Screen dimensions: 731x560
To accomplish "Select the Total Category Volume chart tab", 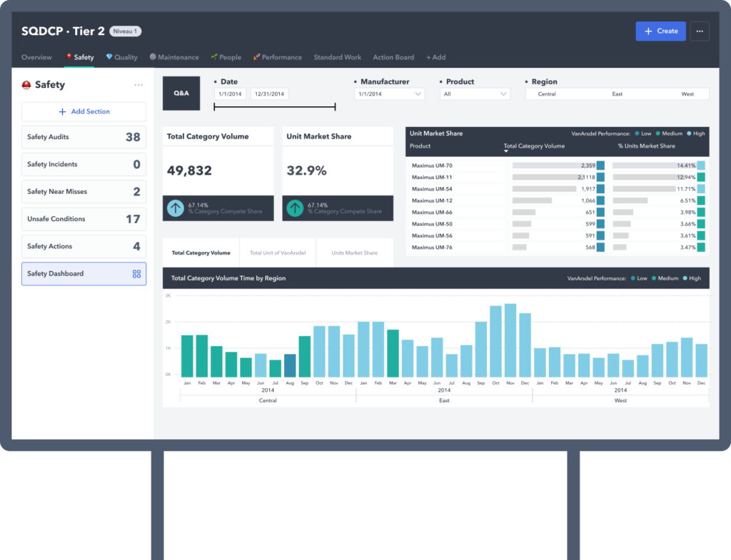I will pos(201,253).
